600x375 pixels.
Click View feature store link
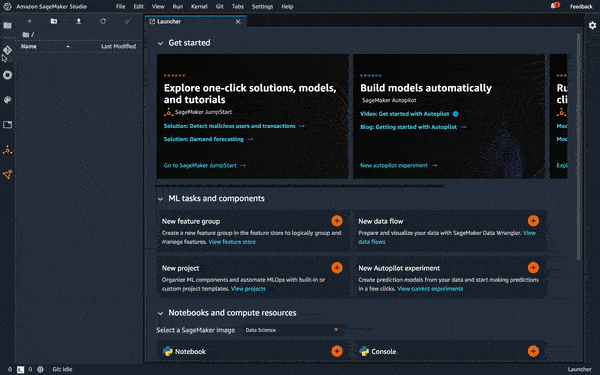tap(232, 242)
